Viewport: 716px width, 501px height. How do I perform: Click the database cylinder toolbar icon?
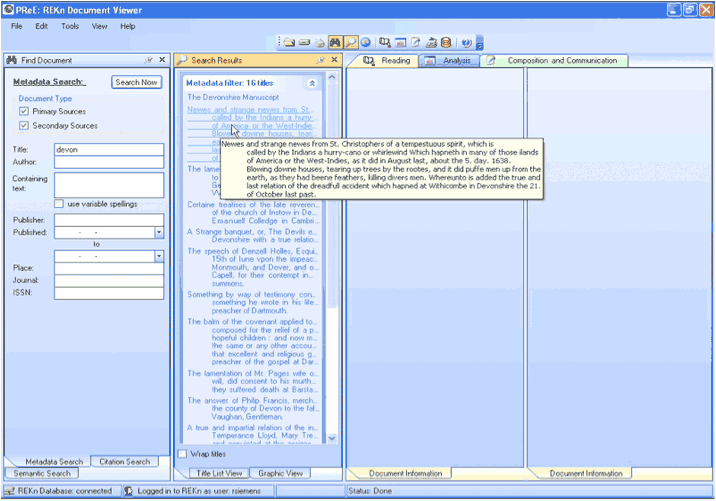(x=446, y=42)
